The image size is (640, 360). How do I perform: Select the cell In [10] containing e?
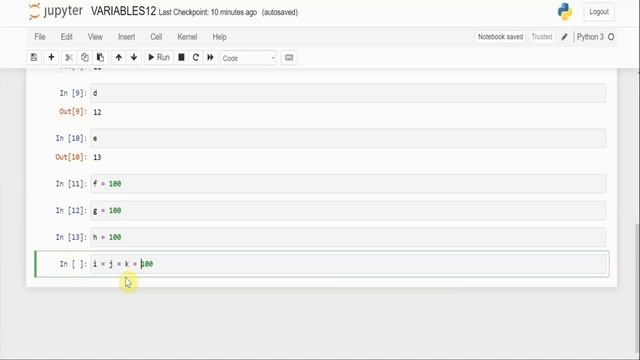pyautogui.click(x=348, y=138)
